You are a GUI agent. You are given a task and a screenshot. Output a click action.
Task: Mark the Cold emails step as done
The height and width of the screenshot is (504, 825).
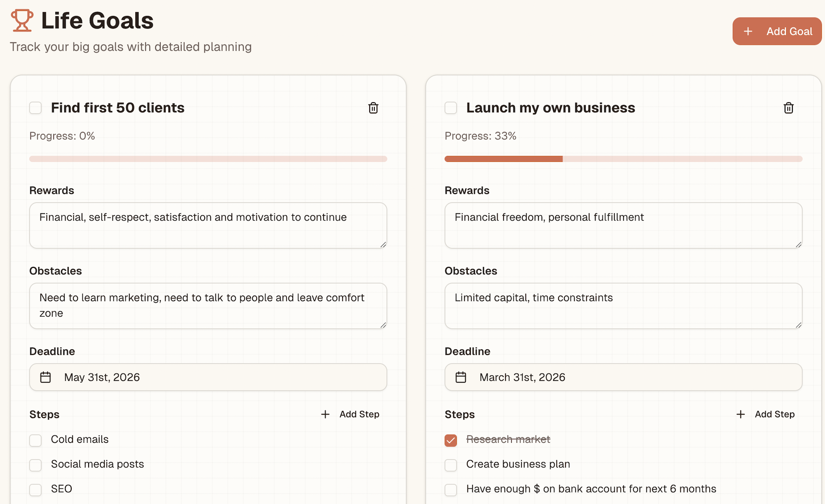pyautogui.click(x=35, y=440)
